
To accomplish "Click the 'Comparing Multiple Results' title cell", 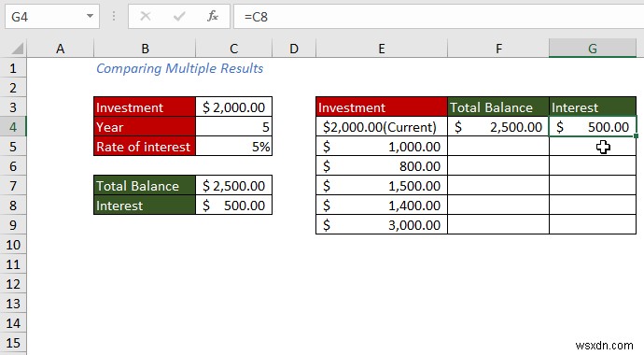I will coord(179,68).
